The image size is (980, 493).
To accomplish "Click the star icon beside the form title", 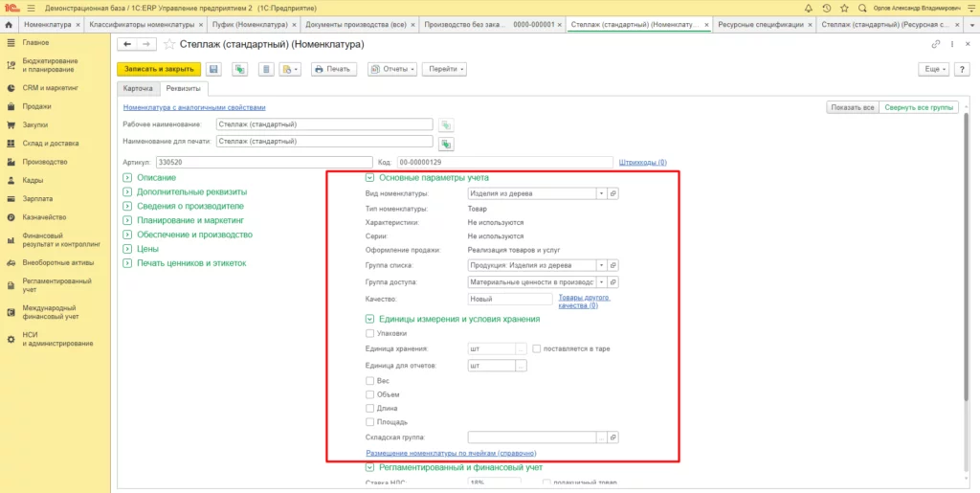I will click(170, 44).
